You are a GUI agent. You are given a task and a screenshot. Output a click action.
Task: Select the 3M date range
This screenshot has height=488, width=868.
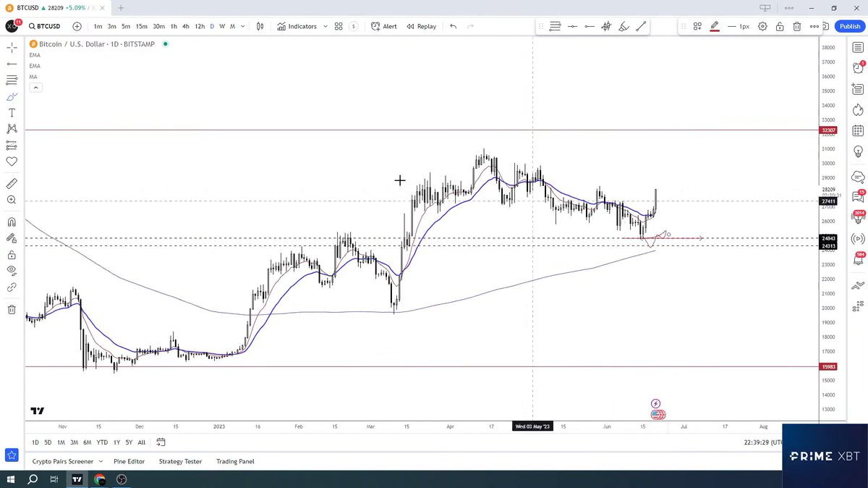[x=74, y=442]
